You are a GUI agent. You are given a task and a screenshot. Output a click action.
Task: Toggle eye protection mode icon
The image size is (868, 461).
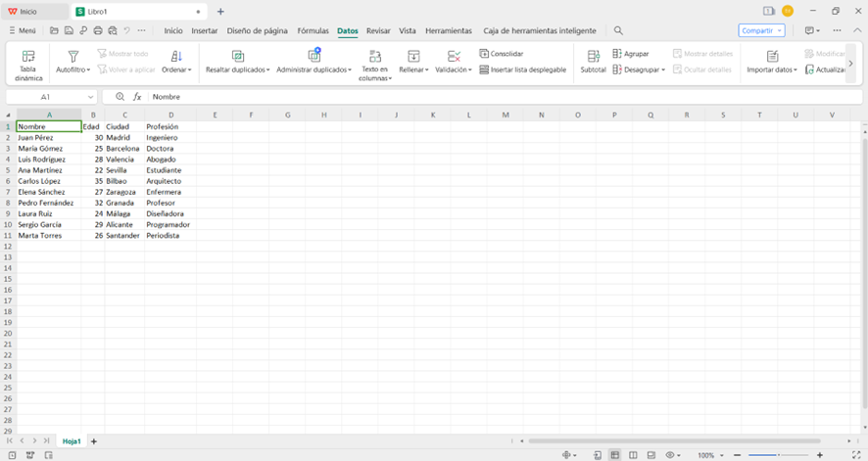coord(672,455)
